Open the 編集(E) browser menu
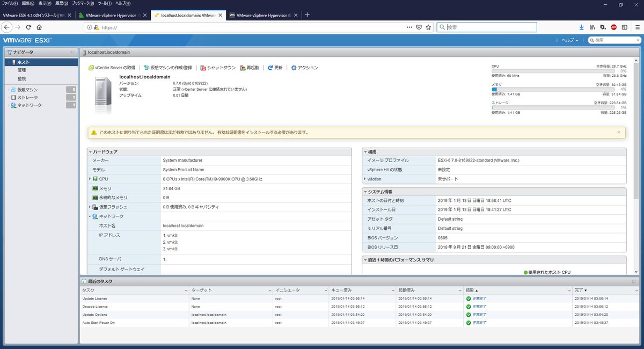Viewport: 644px width, 349px height. [x=28, y=4]
